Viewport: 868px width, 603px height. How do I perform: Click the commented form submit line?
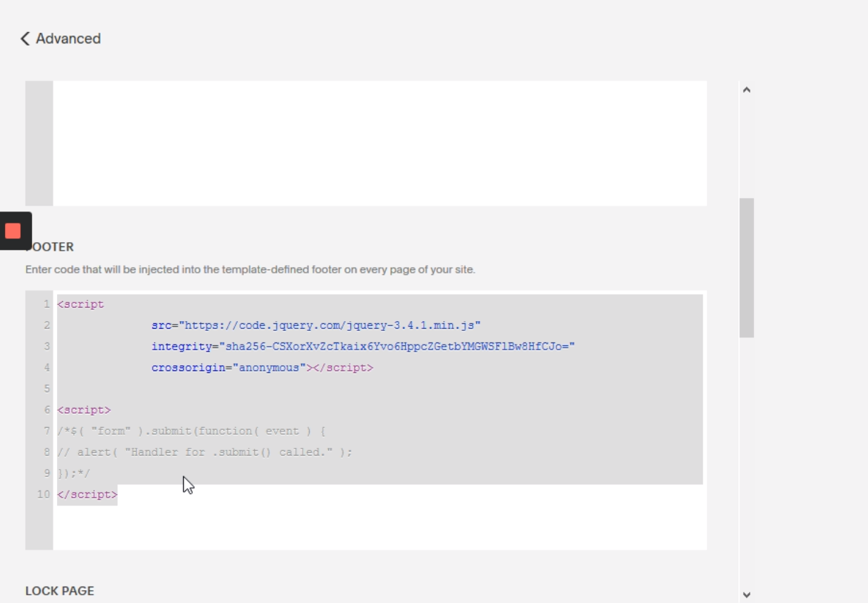tap(192, 431)
